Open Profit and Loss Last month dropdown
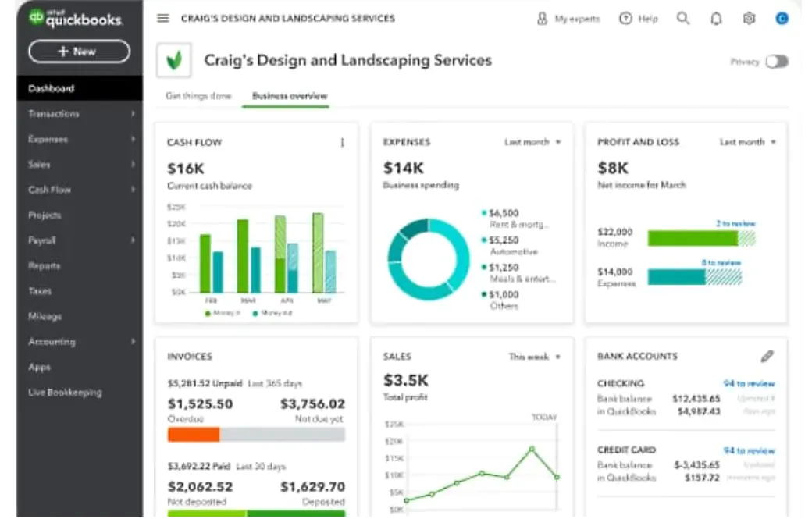Screen dimensions: 812x519 pyautogui.click(x=748, y=142)
